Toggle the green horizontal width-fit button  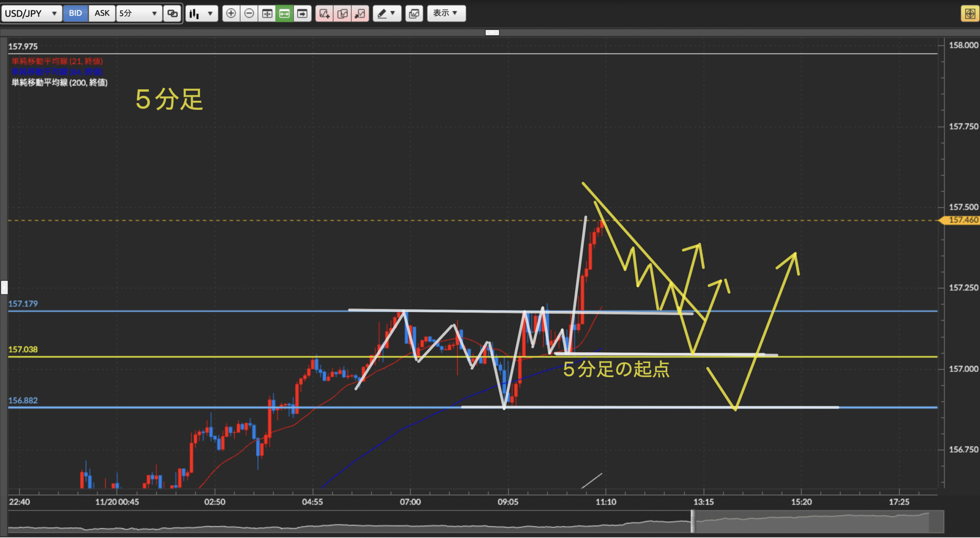tap(284, 13)
